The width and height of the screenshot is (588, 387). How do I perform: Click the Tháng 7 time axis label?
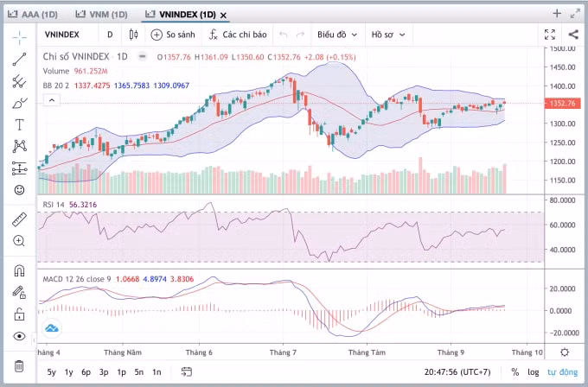point(283,352)
